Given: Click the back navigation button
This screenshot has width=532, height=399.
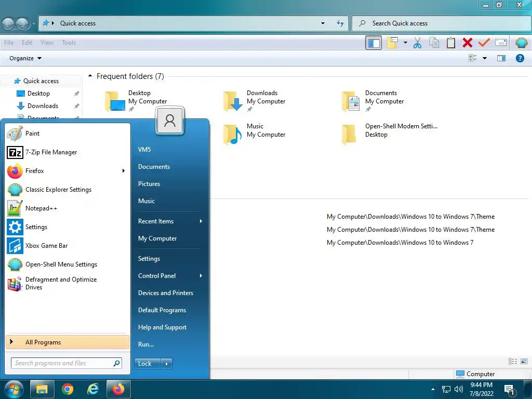Looking at the screenshot, I should pos(8,24).
